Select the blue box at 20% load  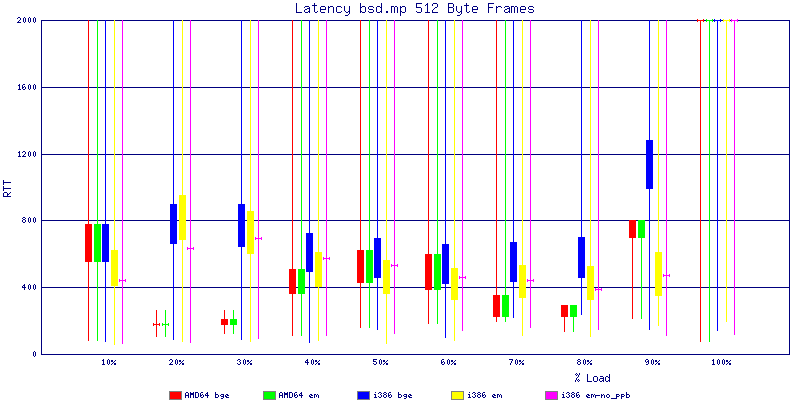pyautogui.click(x=173, y=224)
